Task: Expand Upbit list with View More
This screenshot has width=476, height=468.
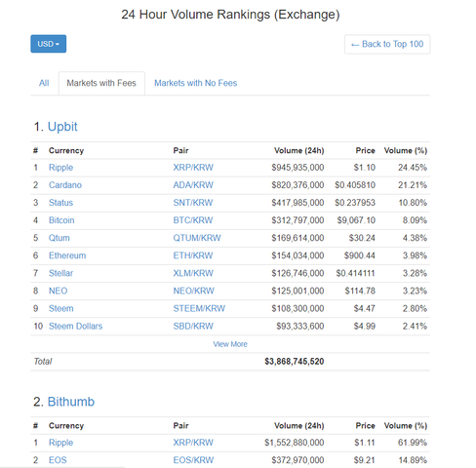Action: click(230, 344)
